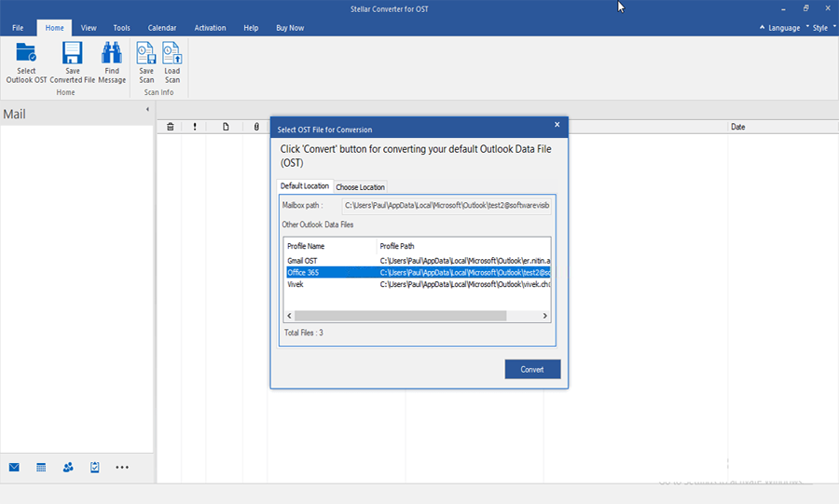Open the Style dropdown
This screenshot has width=839, height=504.
point(819,28)
